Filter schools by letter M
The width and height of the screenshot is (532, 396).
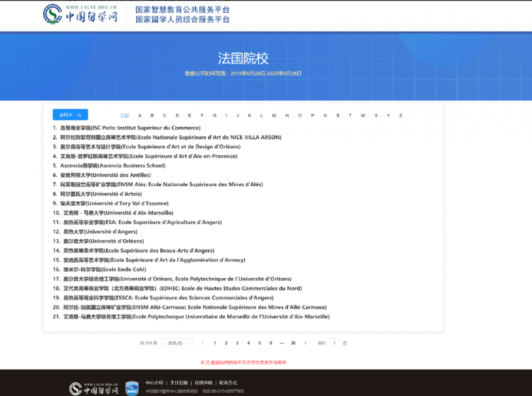tap(273, 116)
